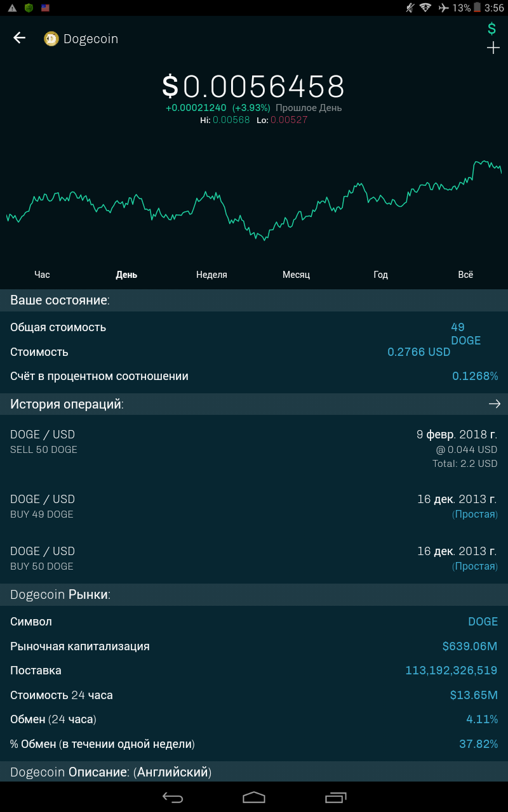Select the Час chart range

click(42, 275)
